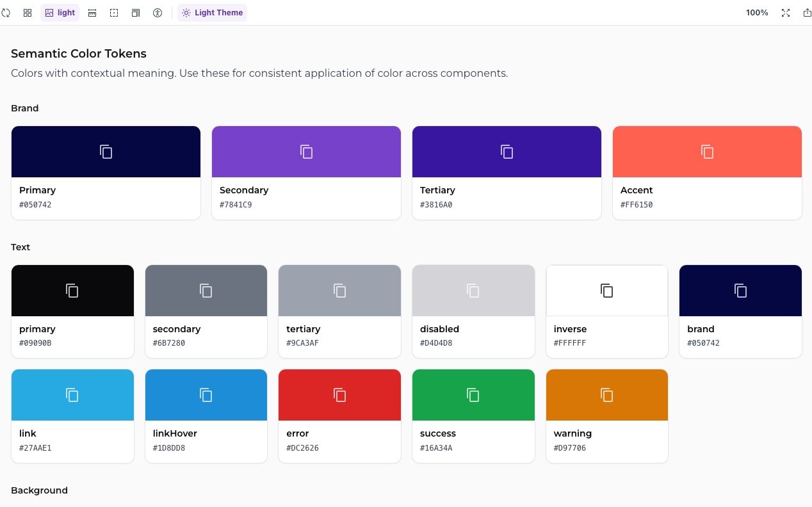Click copy icon on the Accent swatch

(708, 152)
